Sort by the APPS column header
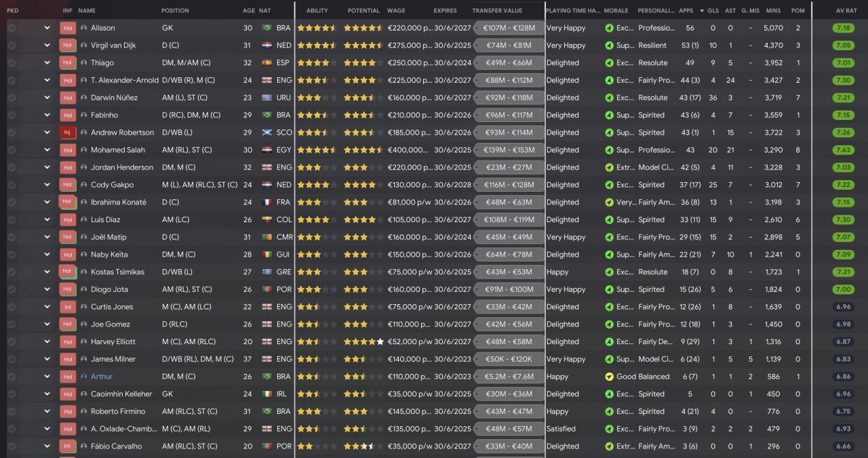This screenshot has width=868, height=458. coord(686,11)
